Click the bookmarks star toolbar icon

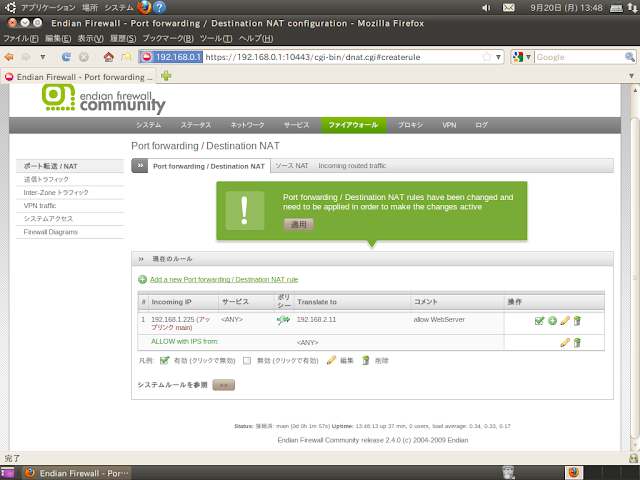pos(126,57)
